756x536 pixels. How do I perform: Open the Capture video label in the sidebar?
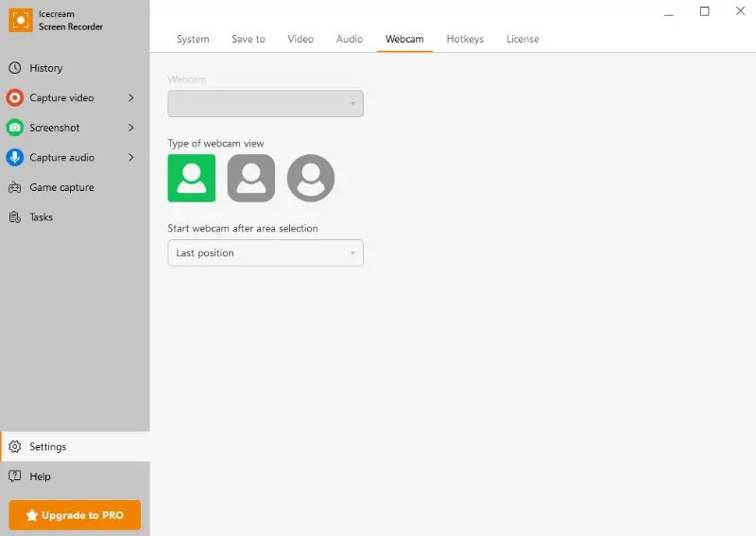click(61, 98)
